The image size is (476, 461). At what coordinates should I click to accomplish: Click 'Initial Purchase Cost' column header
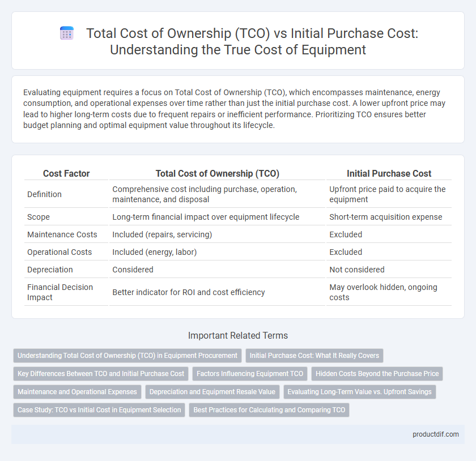point(389,173)
